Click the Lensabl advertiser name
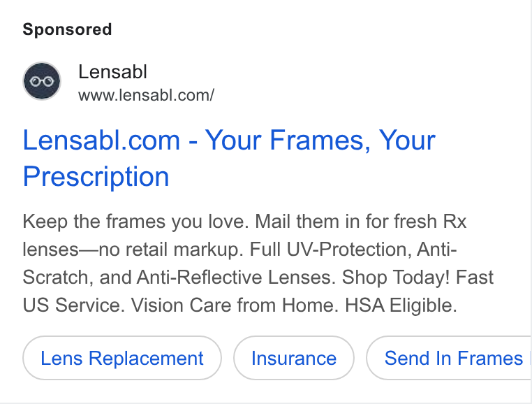Viewport: 532px width, 404px height. point(112,72)
